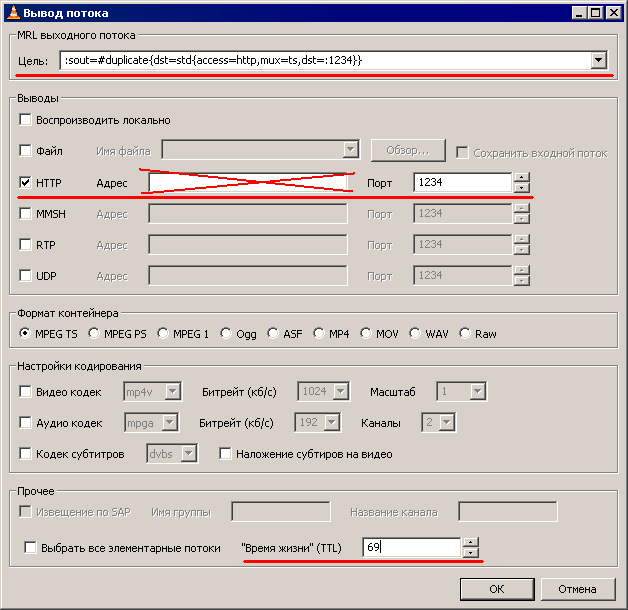Check the Файл output checkbox
This screenshot has height=610, width=628.
[25, 151]
